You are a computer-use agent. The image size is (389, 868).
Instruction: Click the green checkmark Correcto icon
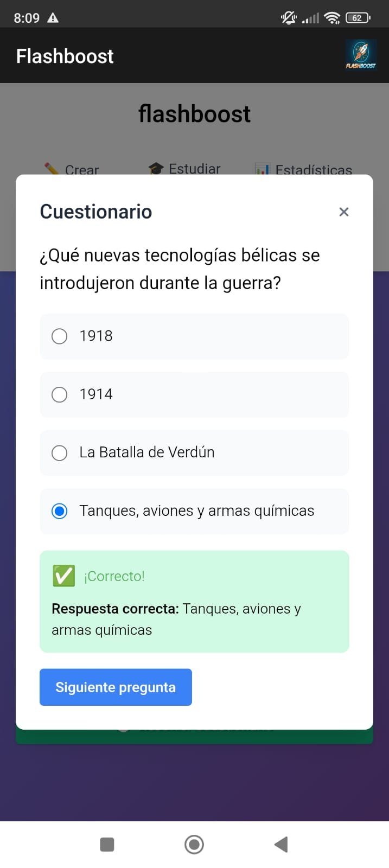pyautogui.click(x=64, y=576)
